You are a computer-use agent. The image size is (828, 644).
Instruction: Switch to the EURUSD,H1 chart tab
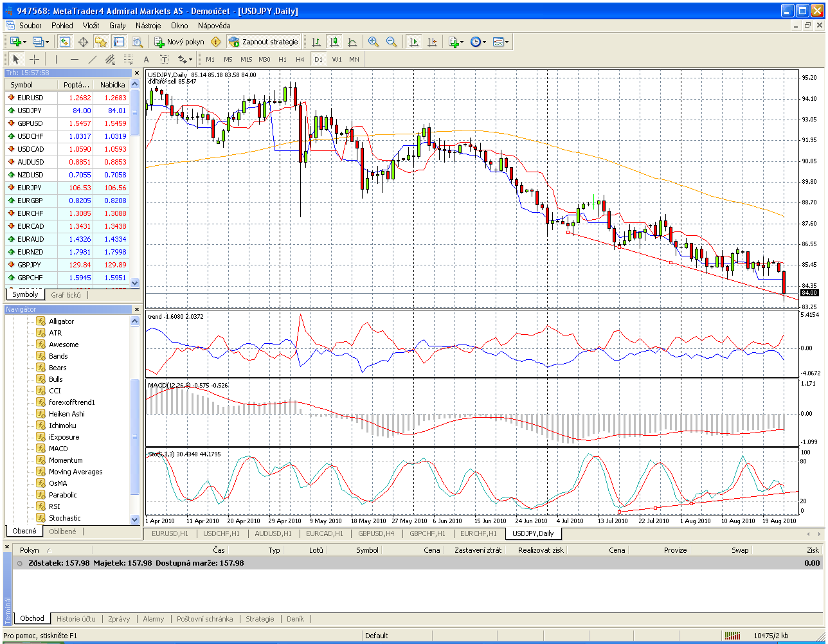[x=170, y=533]
